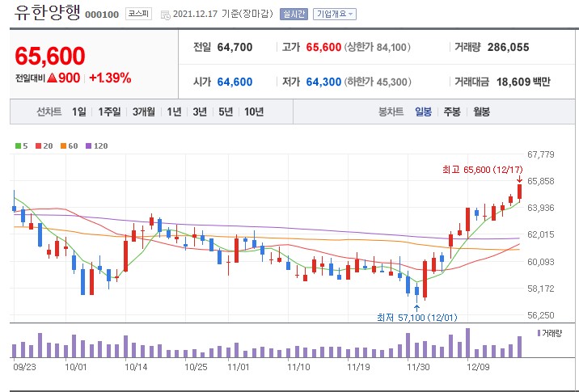The image size is (579, 392).
Task: Click the 11/30 date axis label
Action: (x=418, y=367)
